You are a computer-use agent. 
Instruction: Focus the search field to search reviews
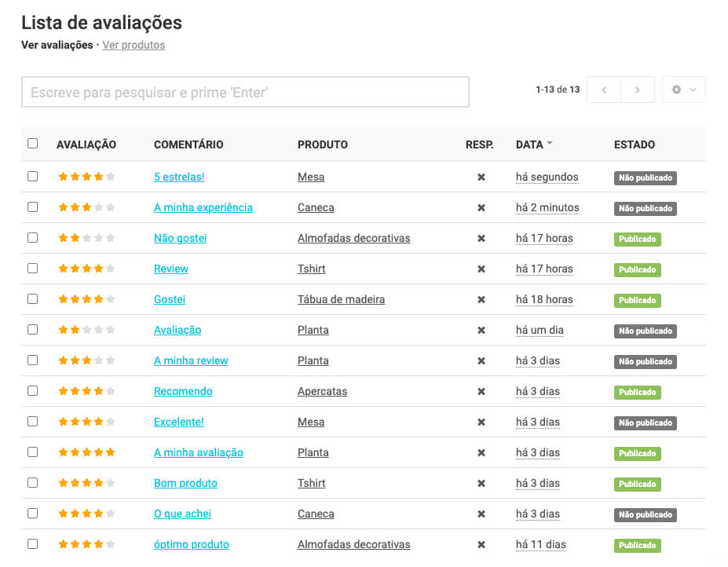pos(245,92)
